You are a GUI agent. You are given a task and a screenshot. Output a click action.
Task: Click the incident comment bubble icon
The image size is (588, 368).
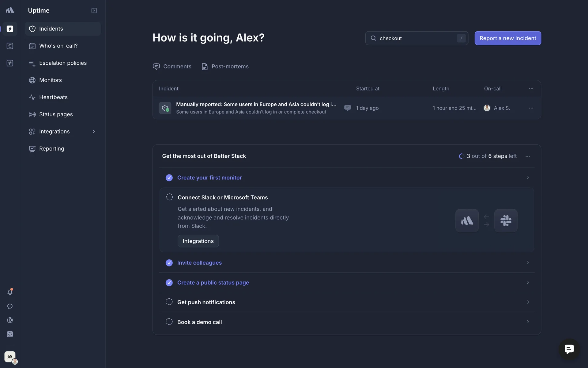(x=347, y=108)
